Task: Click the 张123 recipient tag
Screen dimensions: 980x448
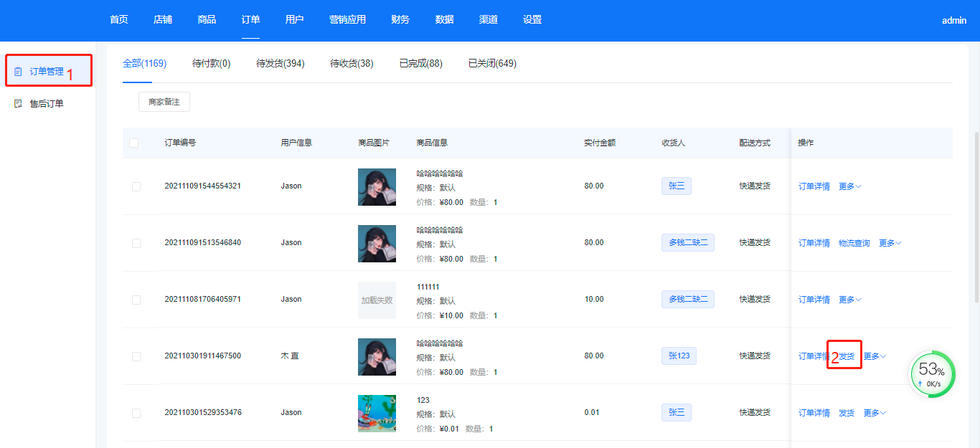Action: point(679,356)
